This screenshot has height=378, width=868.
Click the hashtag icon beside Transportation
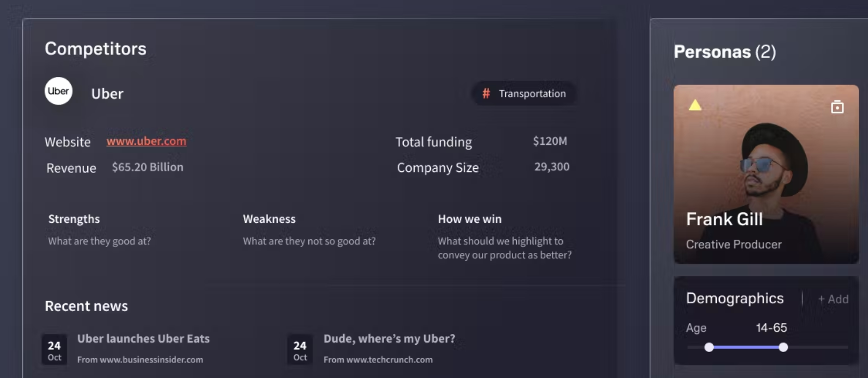[486, 93]
